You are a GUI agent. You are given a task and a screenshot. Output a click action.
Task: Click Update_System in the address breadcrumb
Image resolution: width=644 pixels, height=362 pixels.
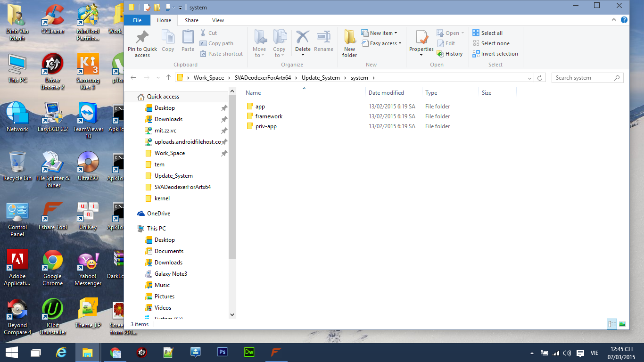coord(321,78)
